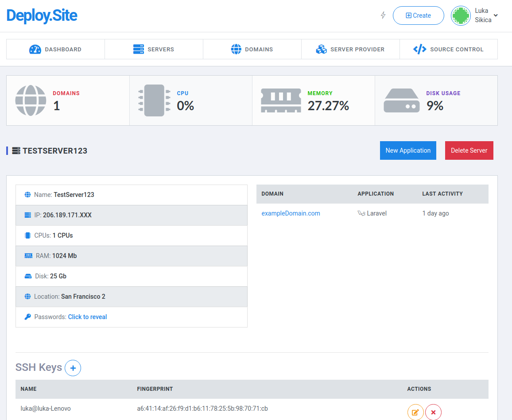Click the Delete Server button
Screen dimensions: 512x420
[469, 150]
